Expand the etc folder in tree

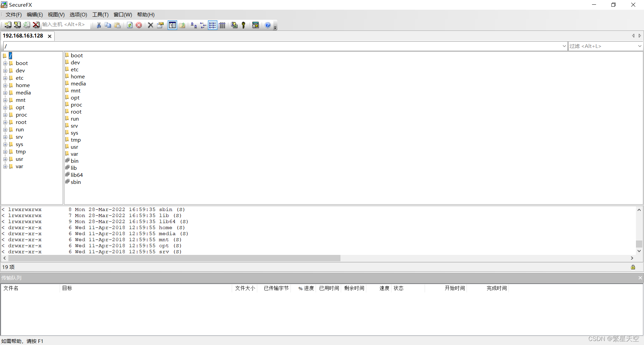click(x=5, y=78)
